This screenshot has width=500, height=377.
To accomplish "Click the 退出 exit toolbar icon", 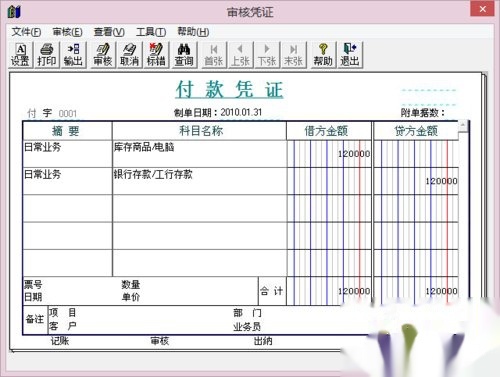I will pos(350,55).
